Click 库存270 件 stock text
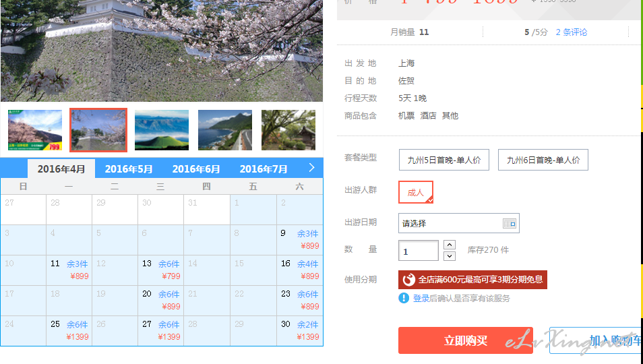The width and height of the screenshot is (643, 364). (x=488, y=250)
